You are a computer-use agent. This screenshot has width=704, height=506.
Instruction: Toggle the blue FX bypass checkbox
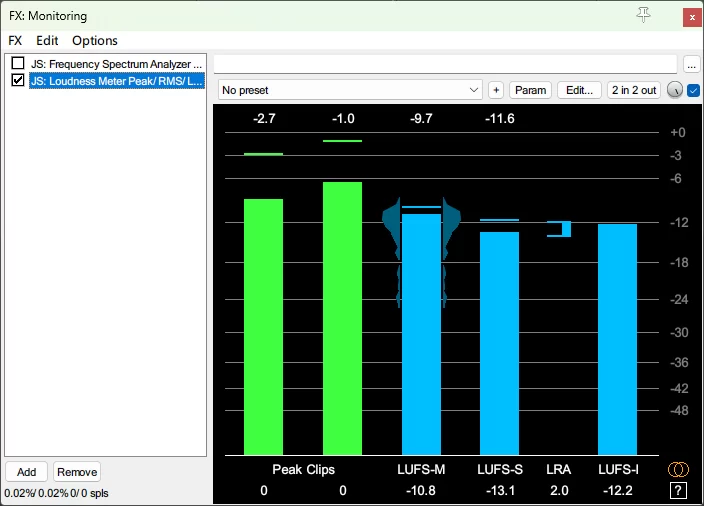pyautogui.click(x=693, y=90)
